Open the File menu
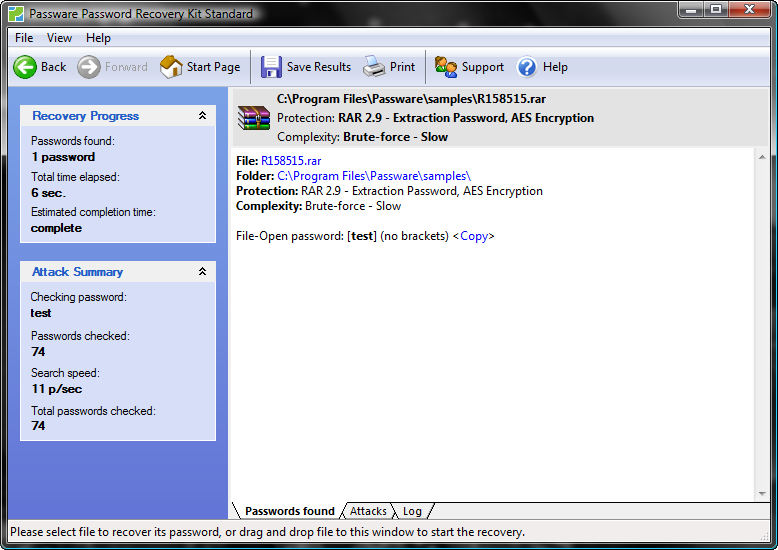Viewport: 778px width, 550px height. click(x=24, y=38)
